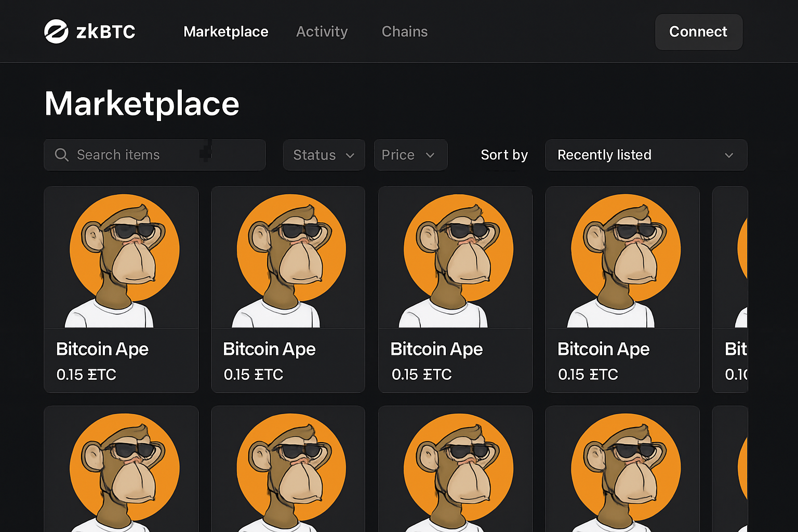Click the magnifying glass search icon
The image size is (798, 532).
(x=62, y=154)
